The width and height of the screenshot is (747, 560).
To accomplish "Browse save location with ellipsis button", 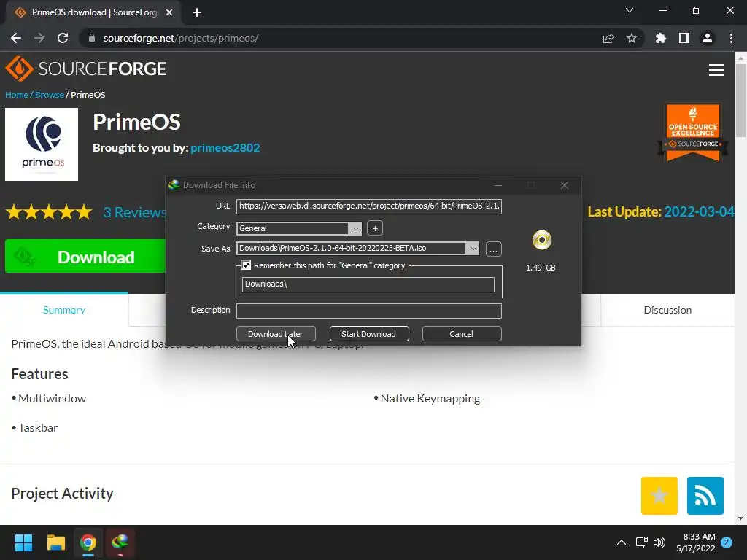I will click(x=494, y=249).
